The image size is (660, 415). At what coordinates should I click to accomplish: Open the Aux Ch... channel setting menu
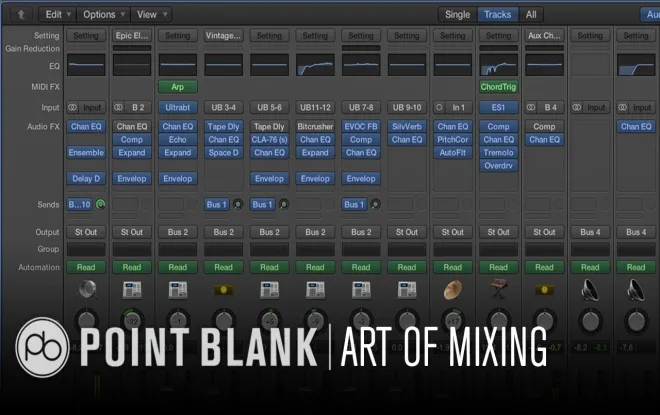tap(544, 35)
